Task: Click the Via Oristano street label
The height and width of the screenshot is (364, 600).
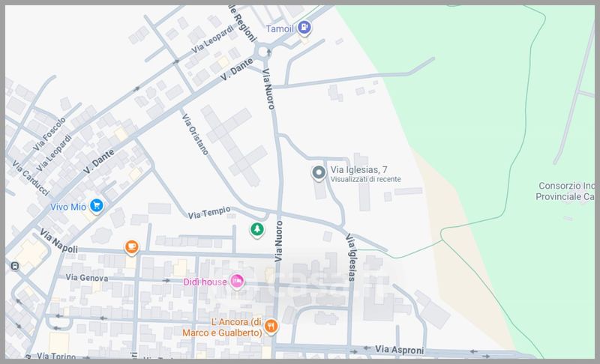Action: point(196,133)
